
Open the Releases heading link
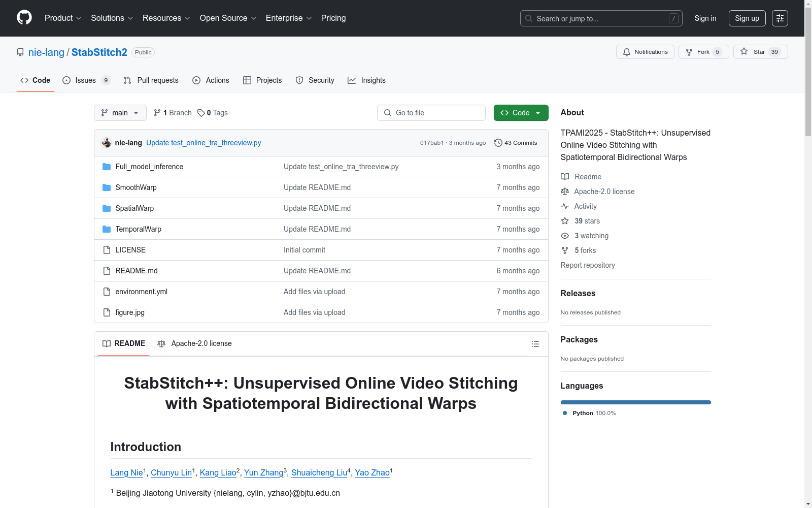tap(578, 293)
